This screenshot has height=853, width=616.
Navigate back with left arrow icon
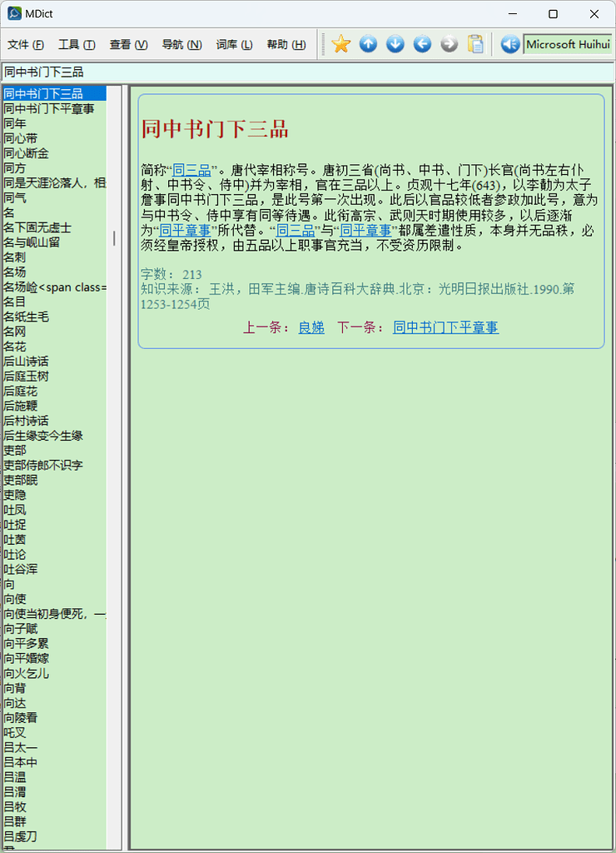click(422, 44)
